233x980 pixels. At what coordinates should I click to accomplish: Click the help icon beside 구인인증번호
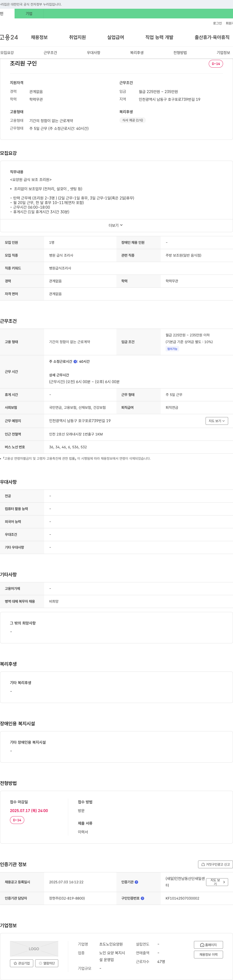point(142,898)
